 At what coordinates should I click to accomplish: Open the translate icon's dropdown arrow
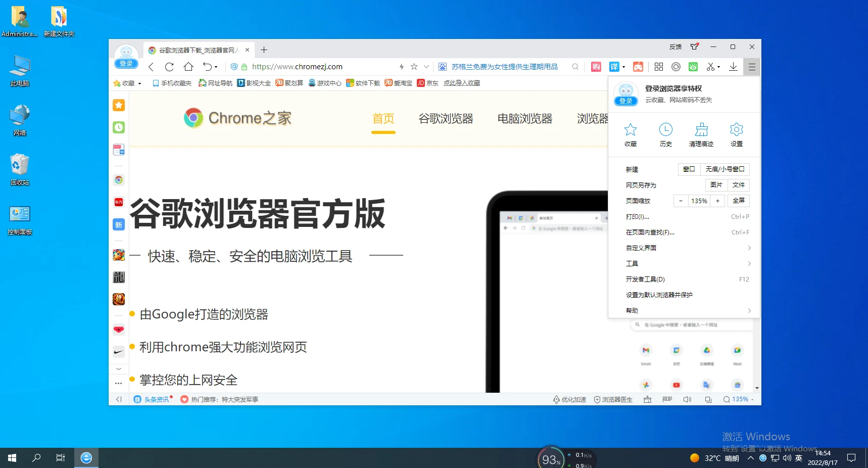(623, 67)
